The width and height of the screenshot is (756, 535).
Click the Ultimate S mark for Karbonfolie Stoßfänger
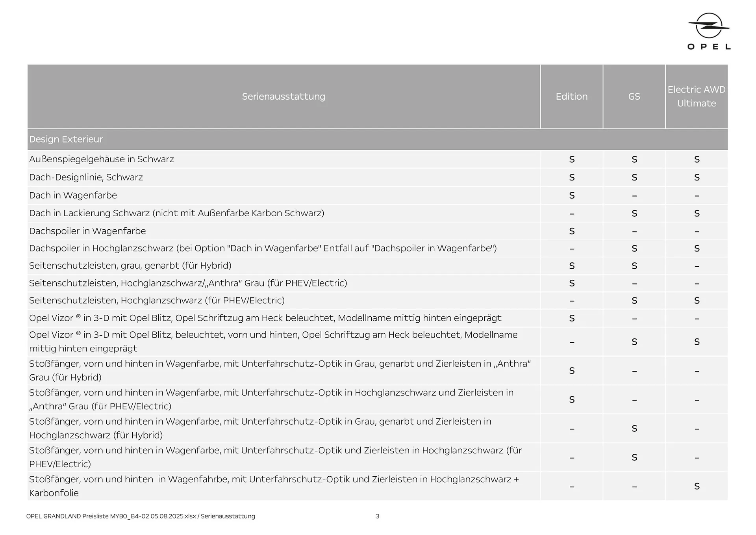click(697, 487)
